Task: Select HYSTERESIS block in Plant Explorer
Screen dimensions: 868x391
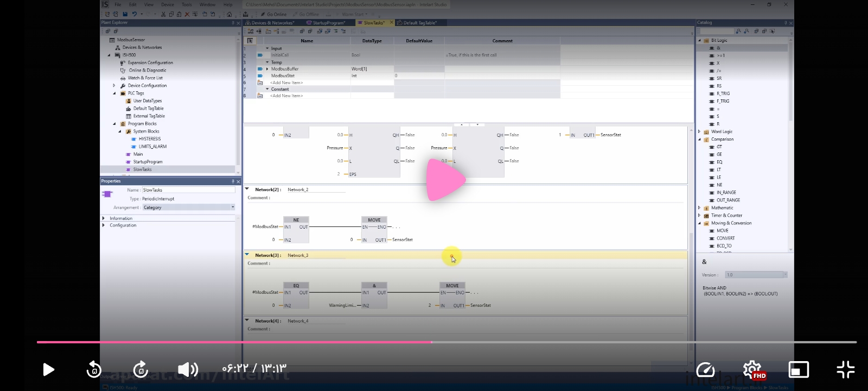Action: 149,139
